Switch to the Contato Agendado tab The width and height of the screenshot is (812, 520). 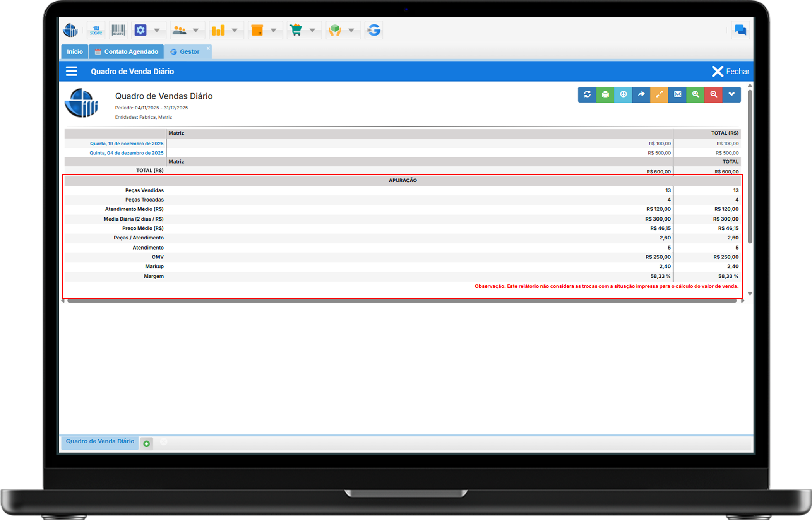coord(127,52)
